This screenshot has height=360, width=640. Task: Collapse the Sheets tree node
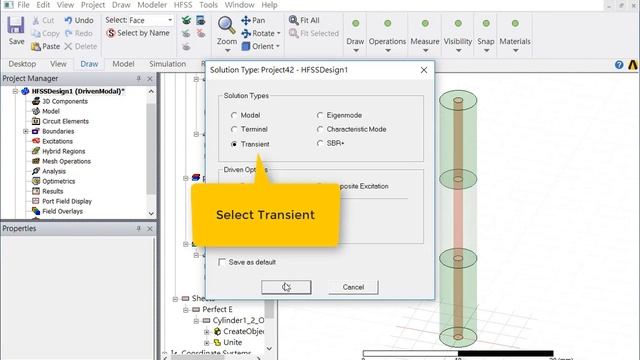tap(175, 299)
